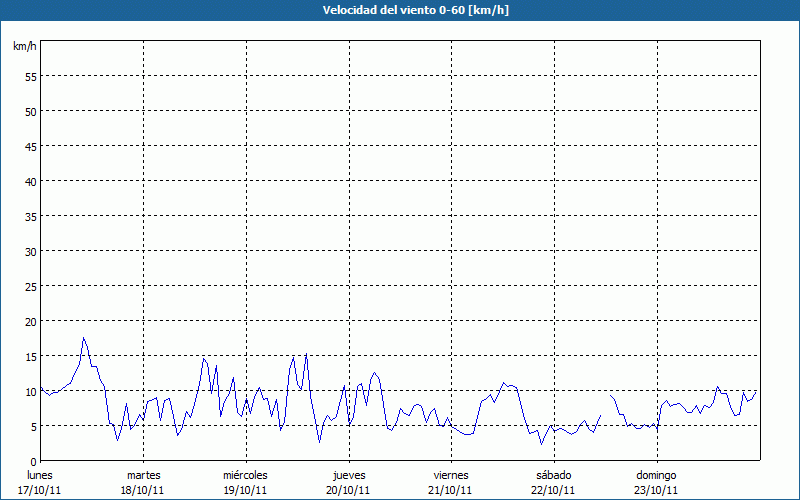Click the "martes" day label
The image size is (800, 500).
[x=143, y=475]
